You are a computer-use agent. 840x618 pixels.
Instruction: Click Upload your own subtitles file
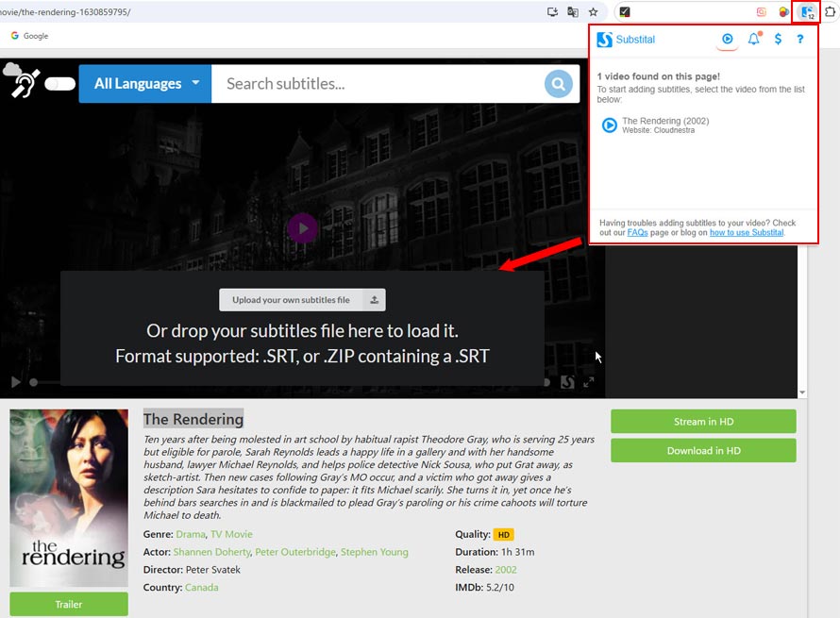(x=302, y=300)
